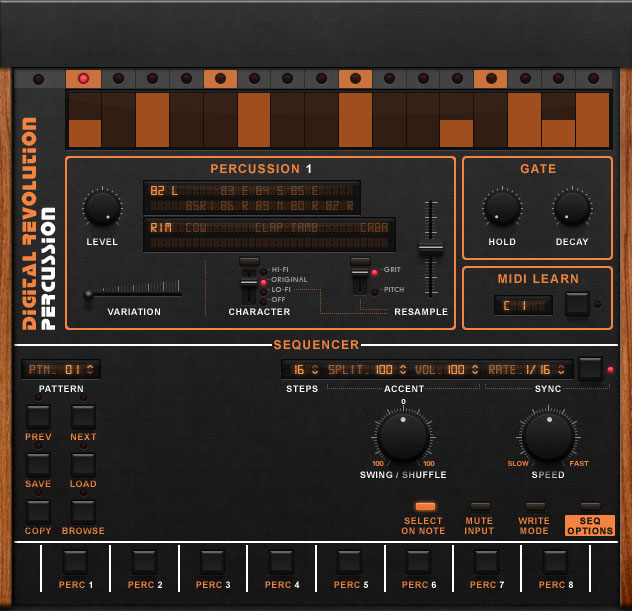
Task: Adjust the 16 STEPS stepper arrows
Action: pos(315,370)
